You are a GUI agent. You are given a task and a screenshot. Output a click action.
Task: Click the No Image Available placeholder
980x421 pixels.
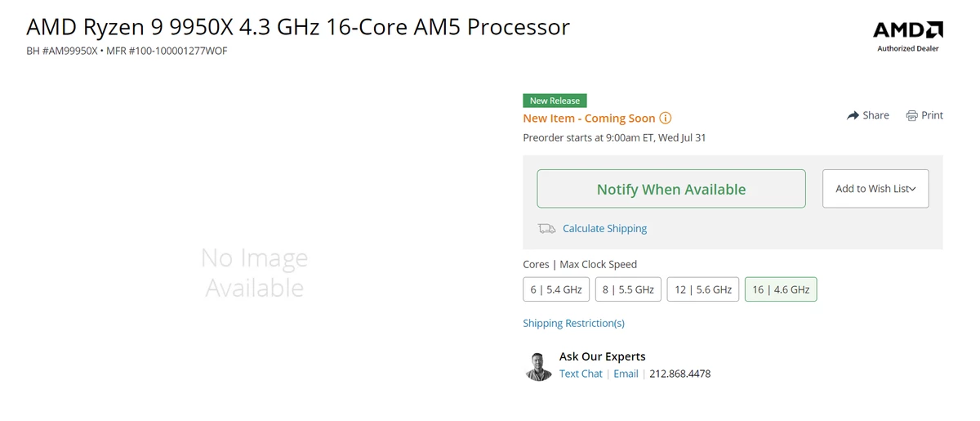(x=255, y=273)
